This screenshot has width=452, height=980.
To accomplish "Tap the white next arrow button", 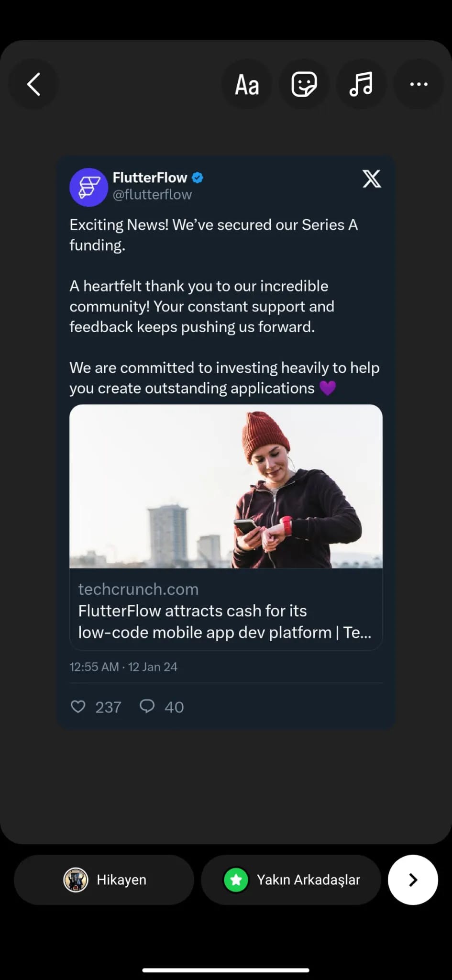I will pyautogui.click(x=413, y=880).
